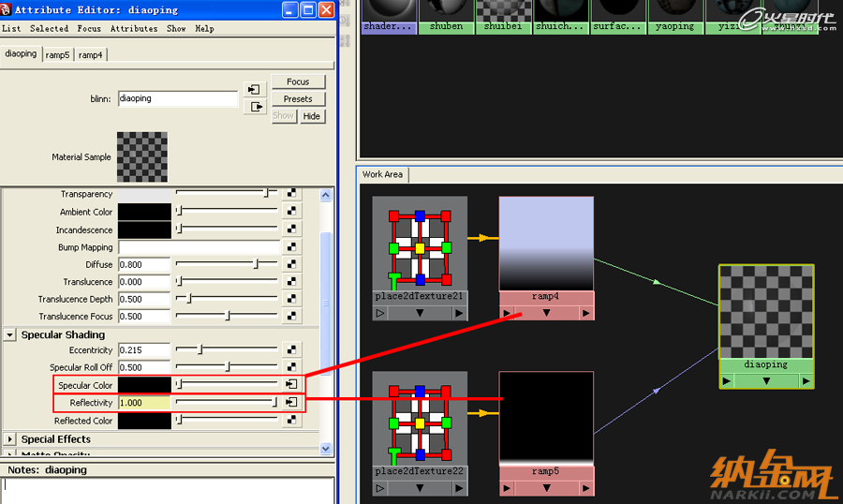Image resolution: width=843 pixels, height=504 pixels.
Task: Open dropdown triangle on place2dTexture21 node
Action: click(x=420, y=313)
